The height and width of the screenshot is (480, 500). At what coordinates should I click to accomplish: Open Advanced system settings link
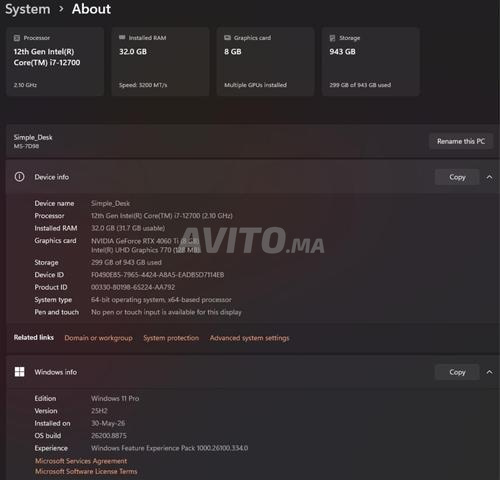(x=250, y=338)
